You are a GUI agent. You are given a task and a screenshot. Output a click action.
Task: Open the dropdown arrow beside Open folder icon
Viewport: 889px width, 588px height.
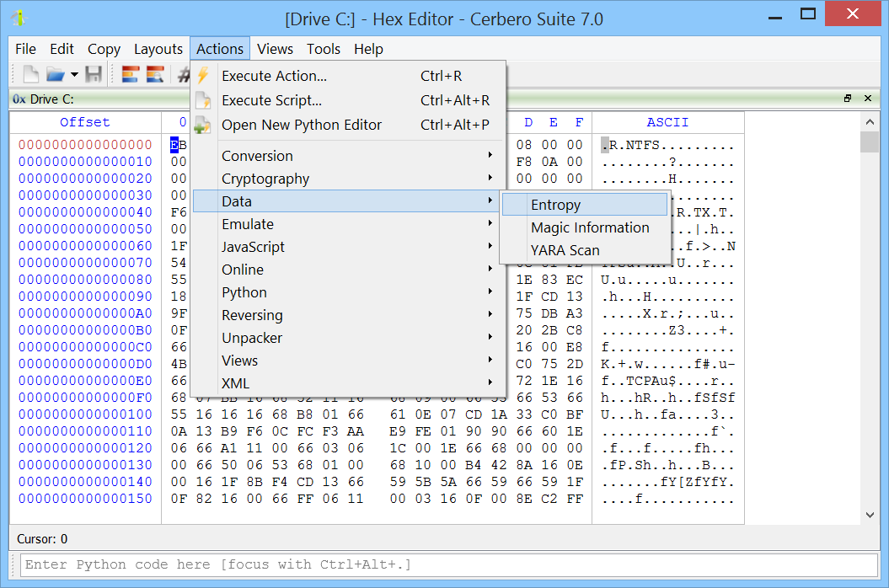[74, 75]
